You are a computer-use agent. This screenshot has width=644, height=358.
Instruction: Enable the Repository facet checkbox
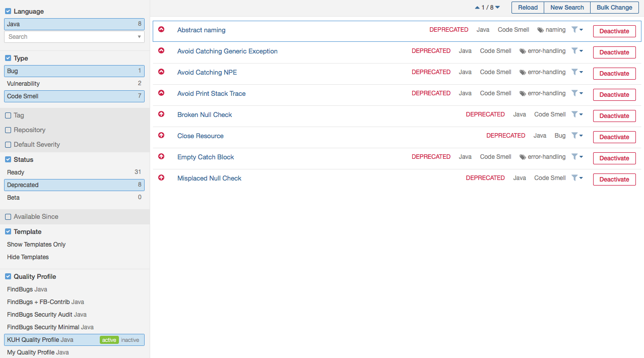[8, 130]
